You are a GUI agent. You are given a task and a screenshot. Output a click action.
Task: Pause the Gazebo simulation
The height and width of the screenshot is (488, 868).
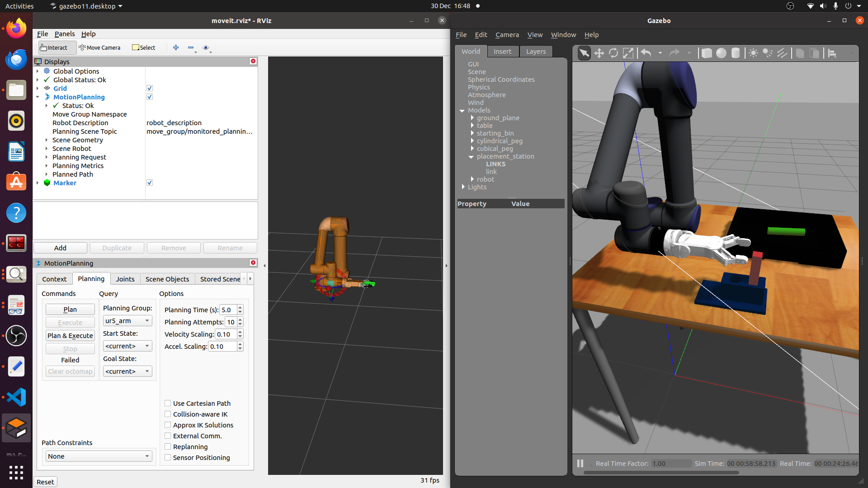(580, 464)
